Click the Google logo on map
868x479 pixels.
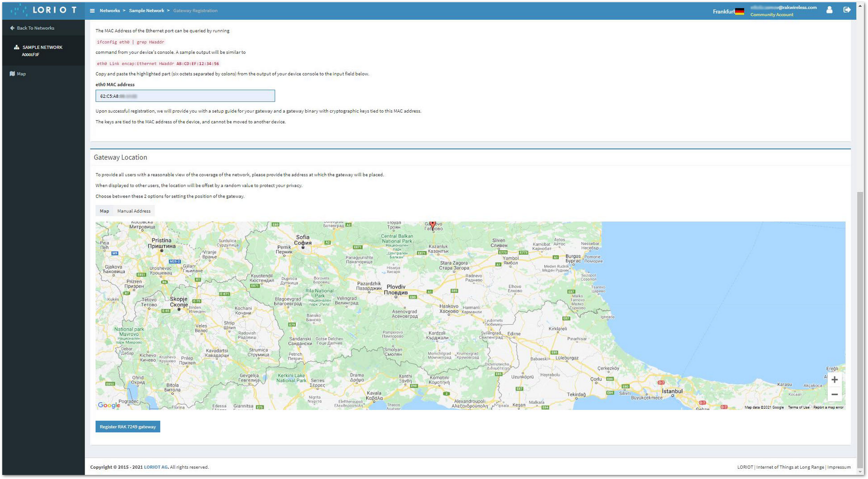point(109,405)
